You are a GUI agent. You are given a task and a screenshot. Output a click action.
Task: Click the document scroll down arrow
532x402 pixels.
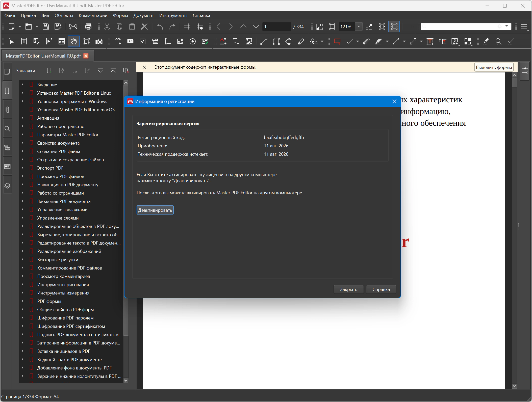(x=514, y=386)
